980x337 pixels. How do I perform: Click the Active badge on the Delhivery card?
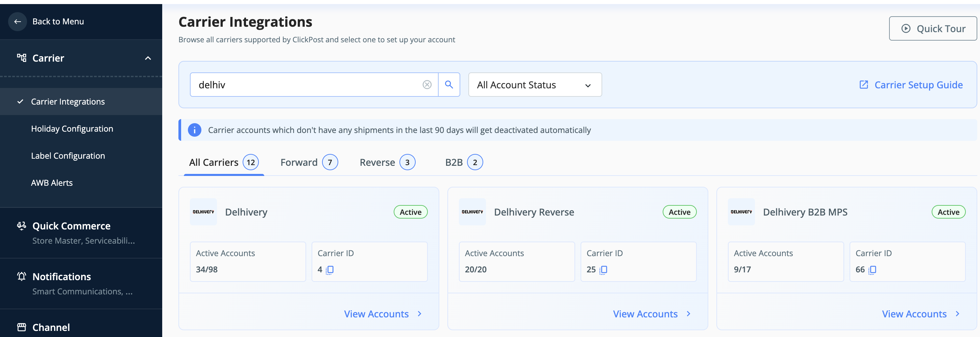click(411, 212)
